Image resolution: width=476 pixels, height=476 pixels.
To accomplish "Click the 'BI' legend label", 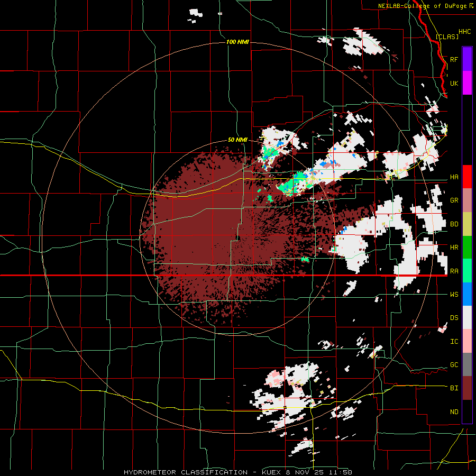I will point(454,388).
